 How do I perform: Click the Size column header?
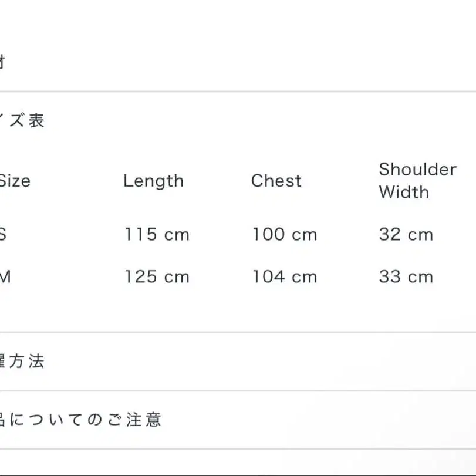[x=15, y=181]
